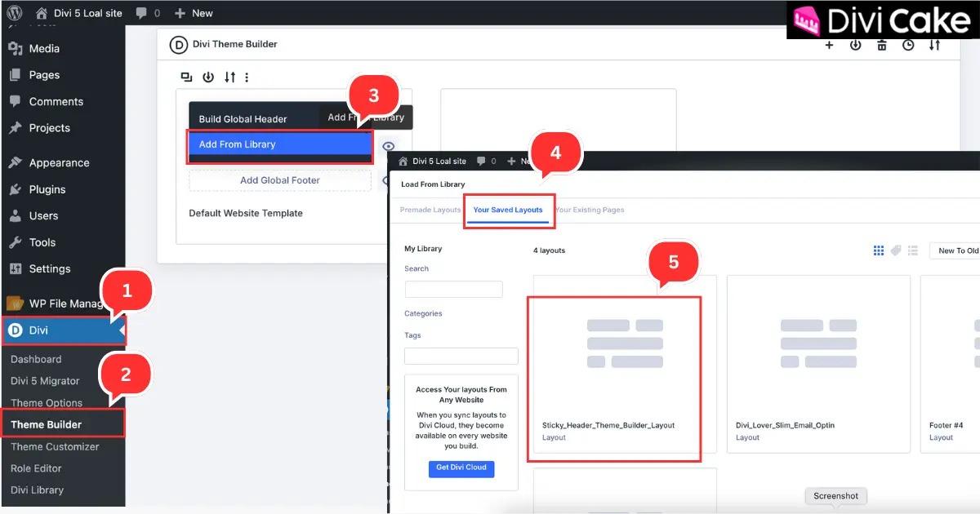This screenshot has width=980, height=514.
Task: Select Sticky_Header_Theme_Builder_Layout thumbnail
Action: (x=625, y=364)
